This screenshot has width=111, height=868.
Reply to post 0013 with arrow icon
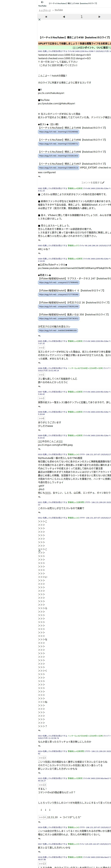click(39, 746)
